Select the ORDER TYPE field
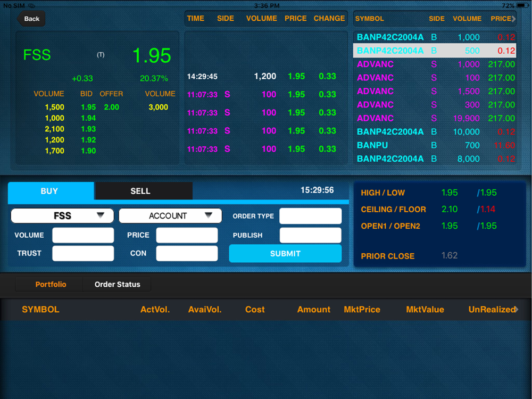 (x=310, y=216)
